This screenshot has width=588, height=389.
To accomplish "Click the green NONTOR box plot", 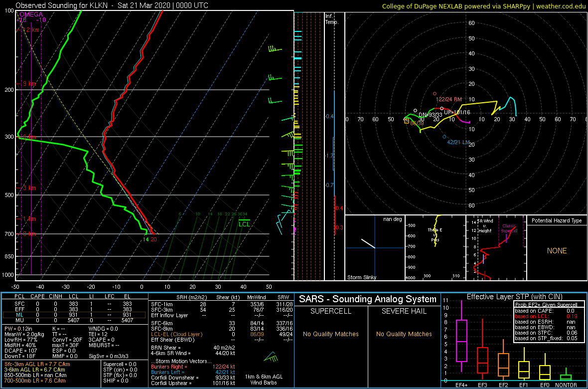I will [x=567, y=374].
